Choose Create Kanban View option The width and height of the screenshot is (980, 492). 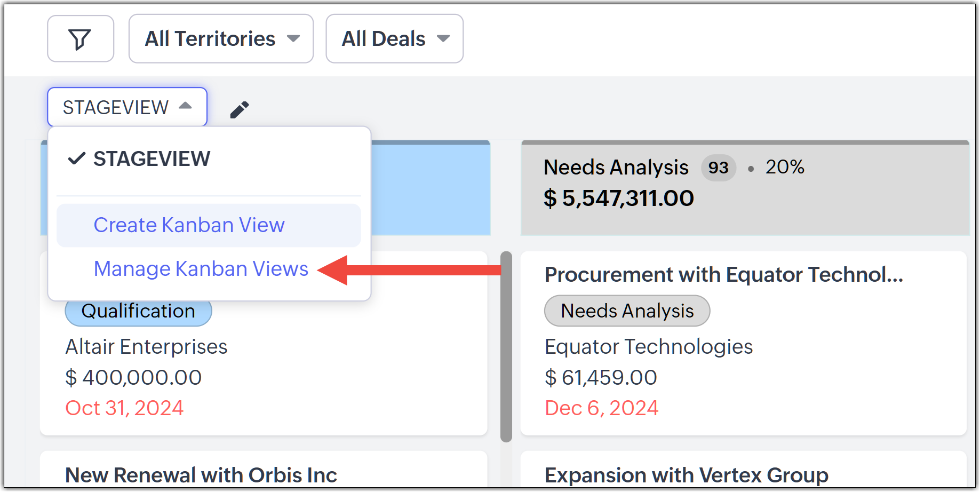[189, 225]
